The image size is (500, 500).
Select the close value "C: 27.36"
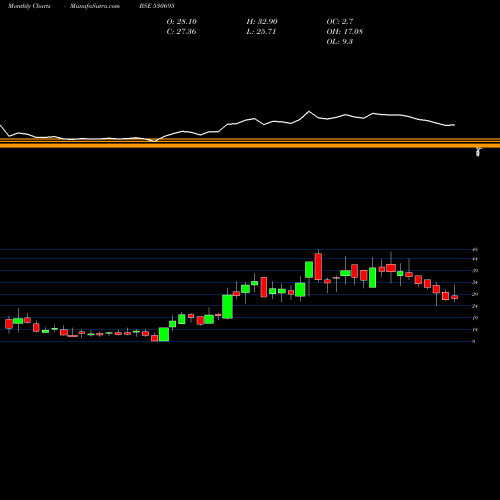[181, 32]
